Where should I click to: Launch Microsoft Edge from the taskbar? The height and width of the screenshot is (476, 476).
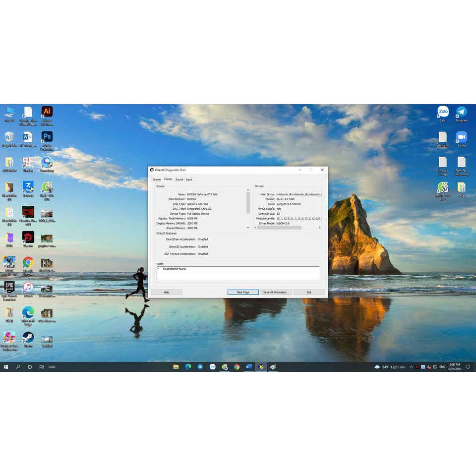click(x=188, y=367)
